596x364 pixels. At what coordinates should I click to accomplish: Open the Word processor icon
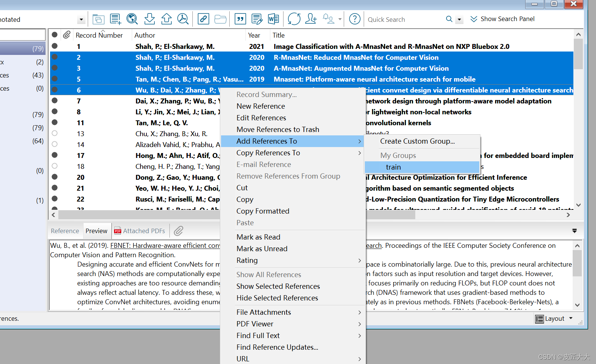click(x=273, y=19)
